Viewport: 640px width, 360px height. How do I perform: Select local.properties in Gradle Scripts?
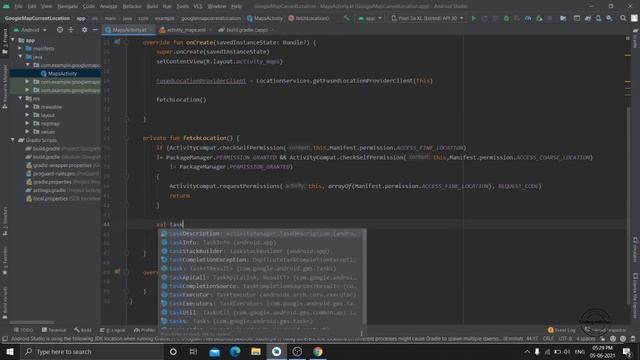[x=50, y=198]
